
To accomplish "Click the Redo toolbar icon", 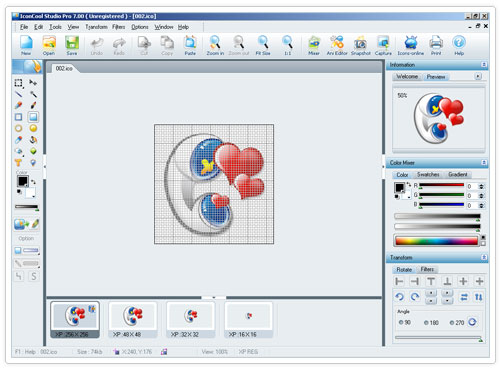I will click(119, 45).
